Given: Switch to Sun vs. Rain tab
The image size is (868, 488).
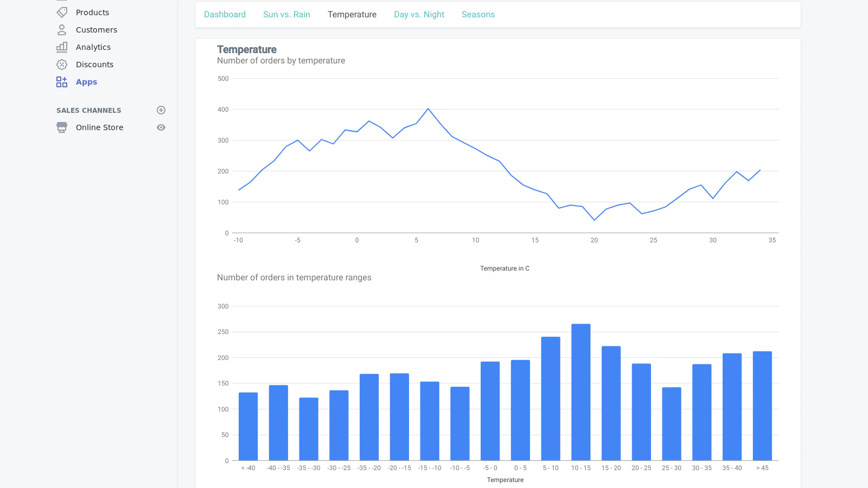Looking at the screenshot, I should point(286,15).
